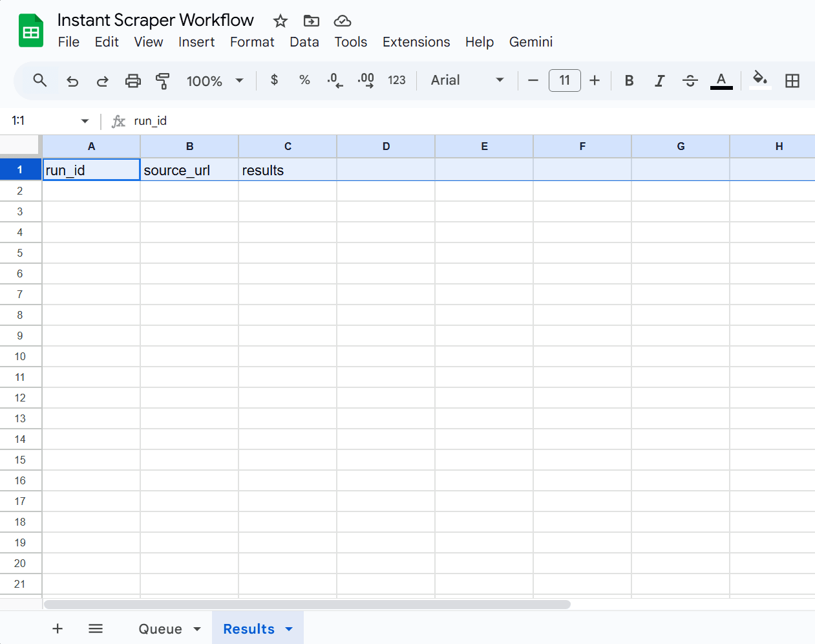
Task: Increase decimal places
Action: pyautogui.click(x=366, y=80)
